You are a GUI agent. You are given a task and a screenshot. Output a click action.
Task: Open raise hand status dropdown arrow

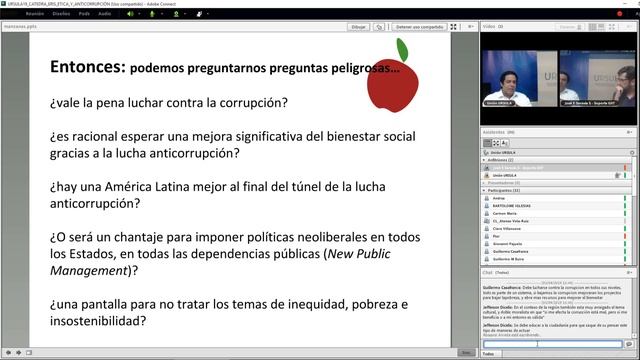[x=208, y=14]
